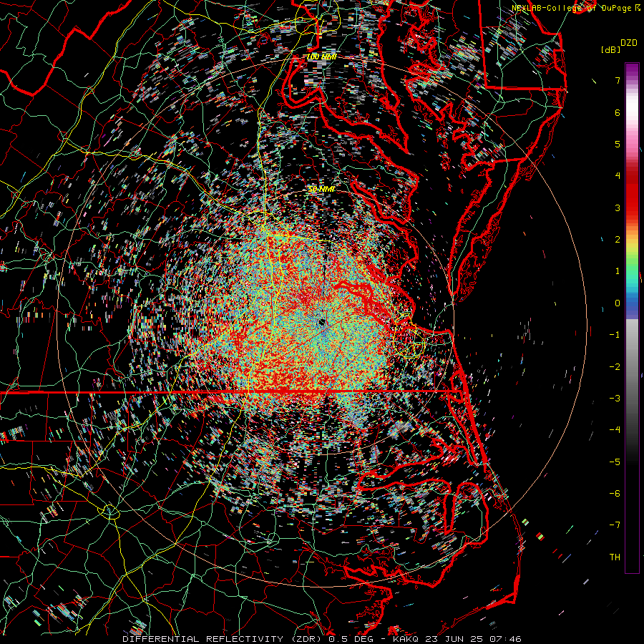Viewport: 644px width, 644px height.
Task: Click the black radar site marker at center
Action: [x=321, y=323]
